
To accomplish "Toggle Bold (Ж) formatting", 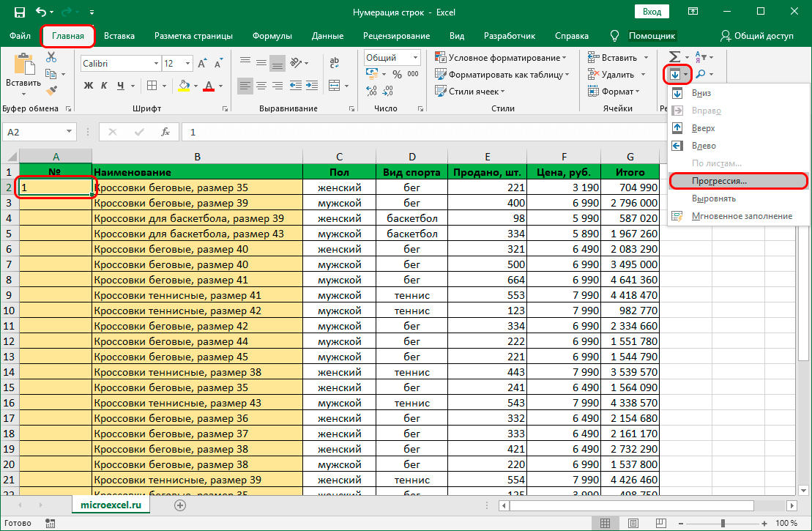I will (x=89, y=86).
